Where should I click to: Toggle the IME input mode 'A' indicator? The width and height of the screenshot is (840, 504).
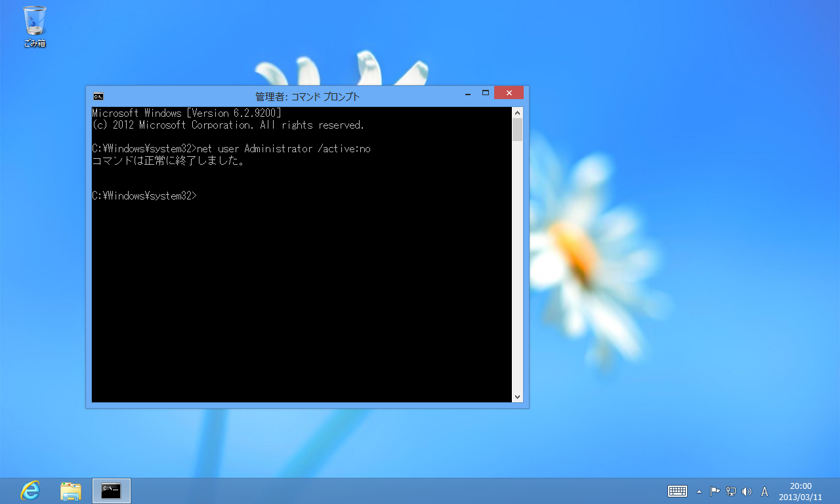[765, 491]
